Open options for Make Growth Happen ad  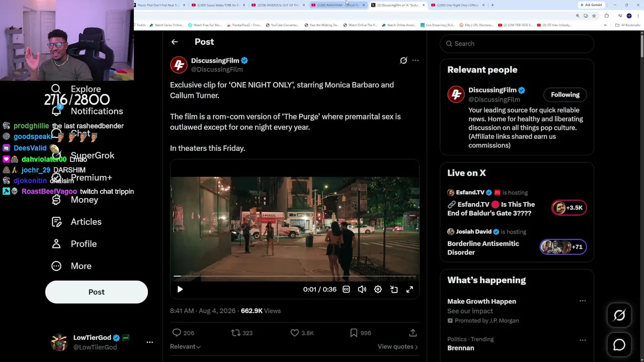pyautogui.click(x=583, y=301)
